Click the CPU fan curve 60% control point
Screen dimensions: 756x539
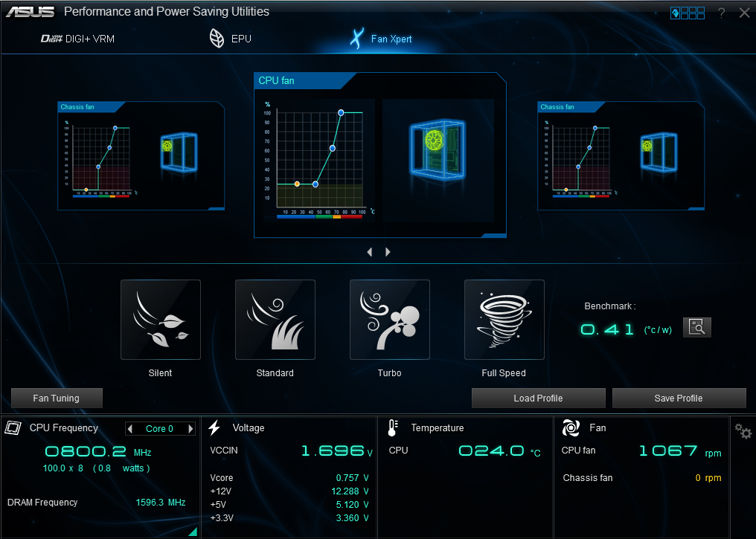tap(332, 149)
